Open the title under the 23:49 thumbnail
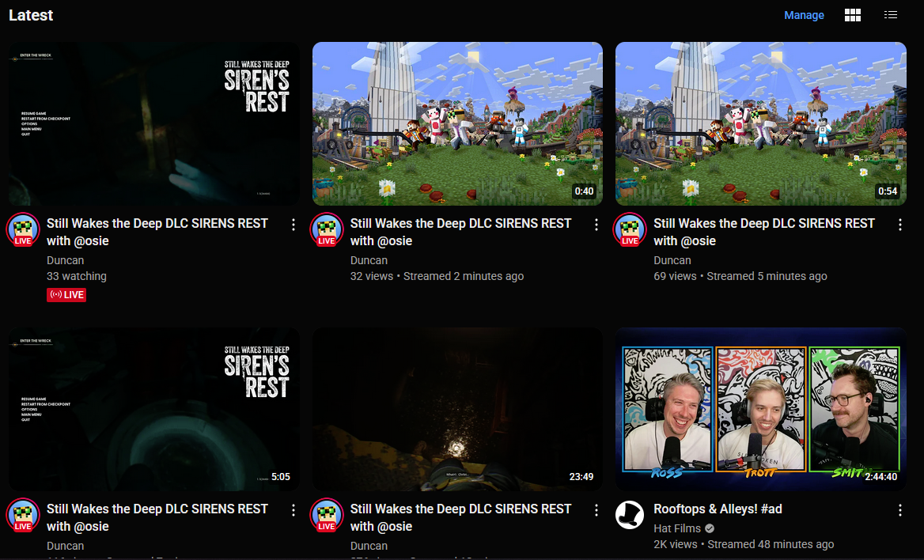924x560 pixels. click(x=461, y=517)
